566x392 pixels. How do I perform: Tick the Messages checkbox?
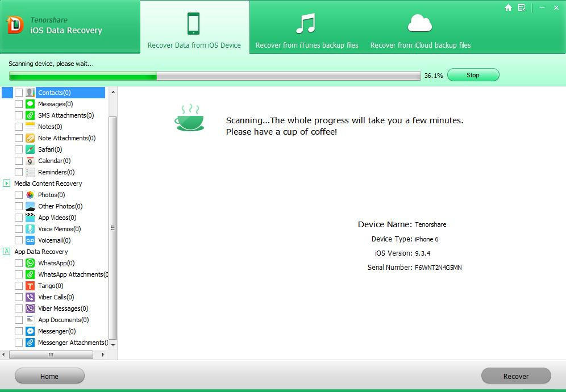click(x=19, y=104)
